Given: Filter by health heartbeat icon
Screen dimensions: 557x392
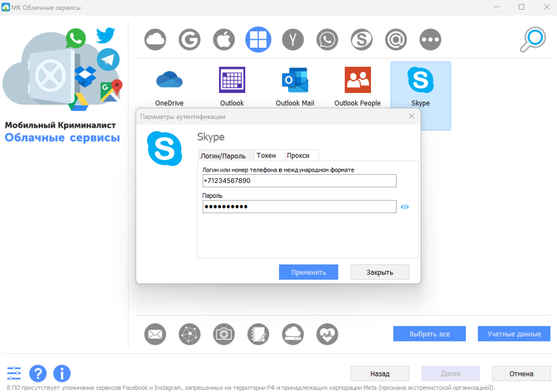Looking at the screenshot, I should pos(327,334).
